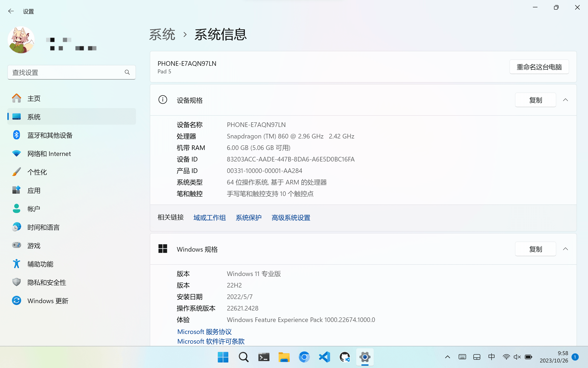588x368 pixels.
Task: Open 帐户 settings
Action: (71, 209)
